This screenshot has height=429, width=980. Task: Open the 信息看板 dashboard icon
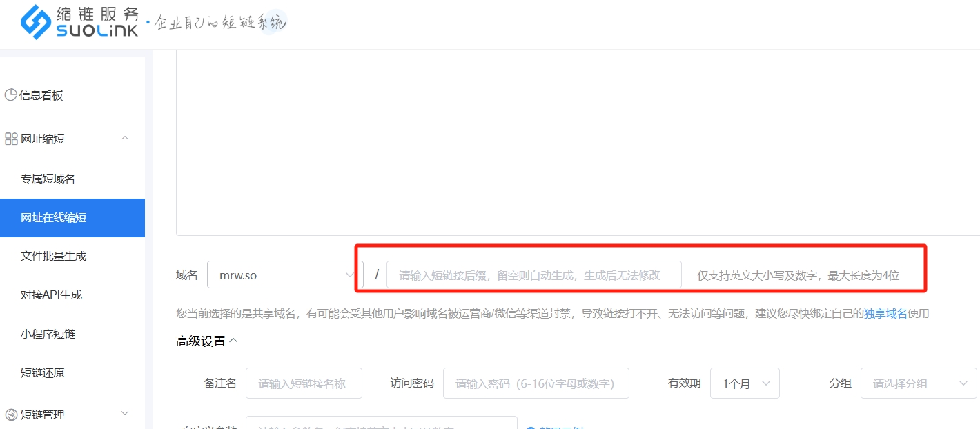click(x=11, y=95)
